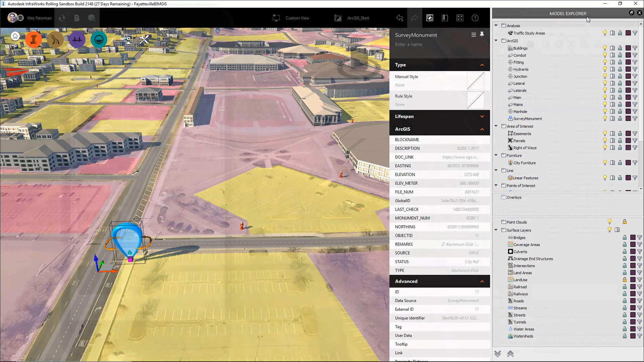Click the sync refresh icon near user name
The image size is (644, 362).
pos(62,18)
